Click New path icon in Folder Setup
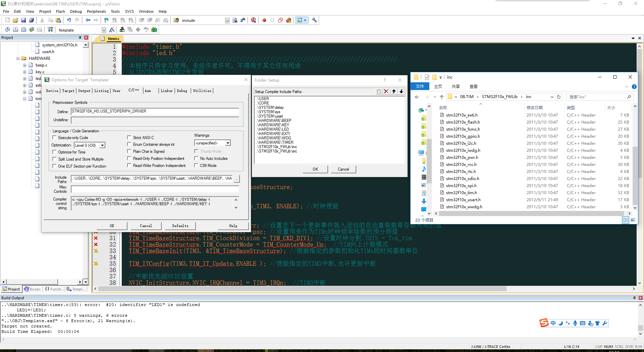 click(379, 91)
